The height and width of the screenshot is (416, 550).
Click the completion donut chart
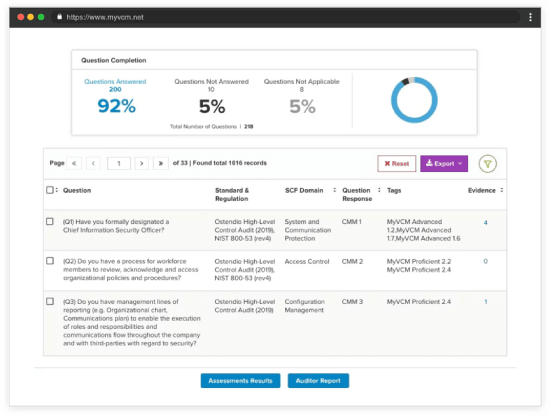414,100
